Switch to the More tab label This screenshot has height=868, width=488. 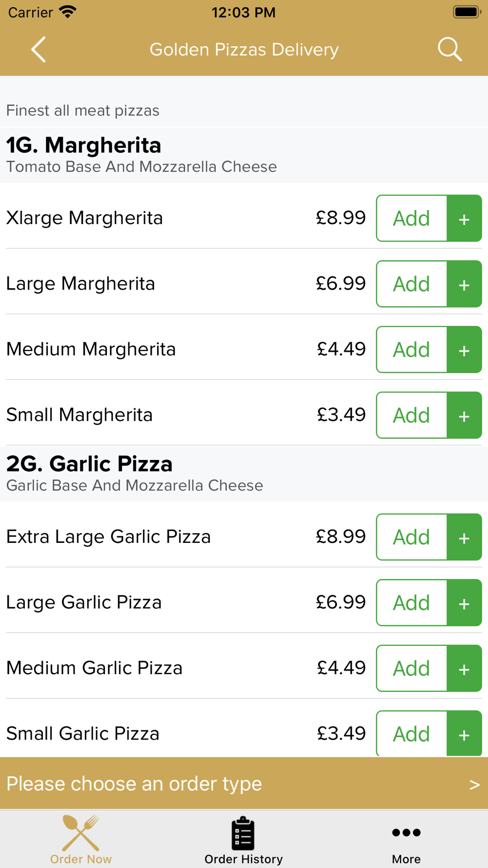[x=406, y=859]
